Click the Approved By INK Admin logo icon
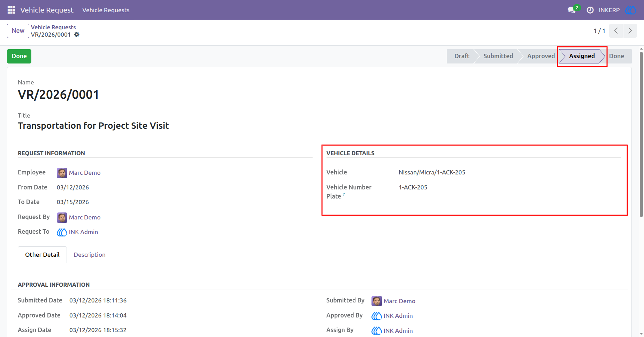 377,316
